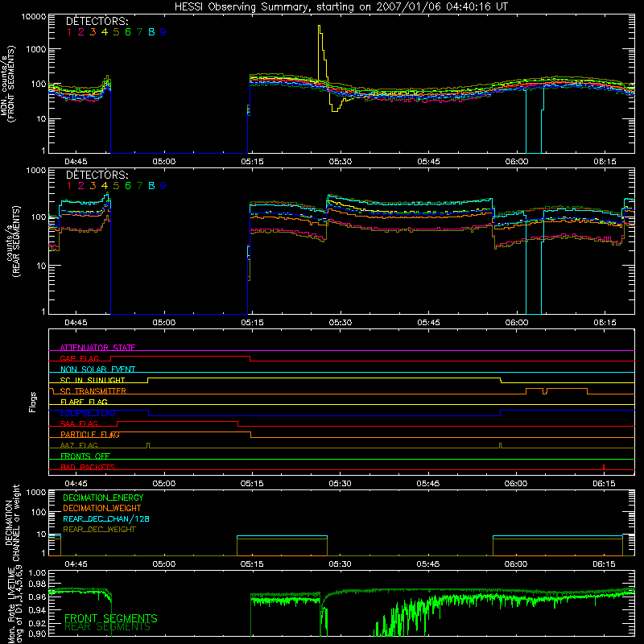Select cyan detector 8 in front segments legend

151,32
